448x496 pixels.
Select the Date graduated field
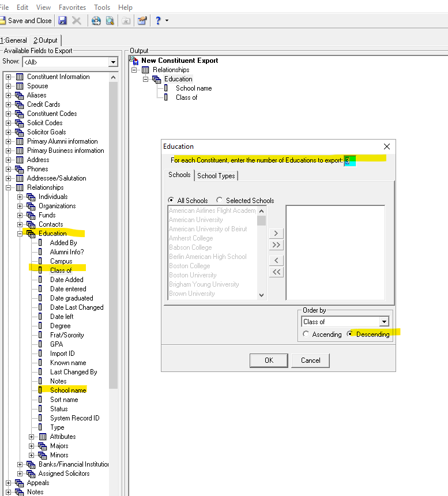[71, 298]
